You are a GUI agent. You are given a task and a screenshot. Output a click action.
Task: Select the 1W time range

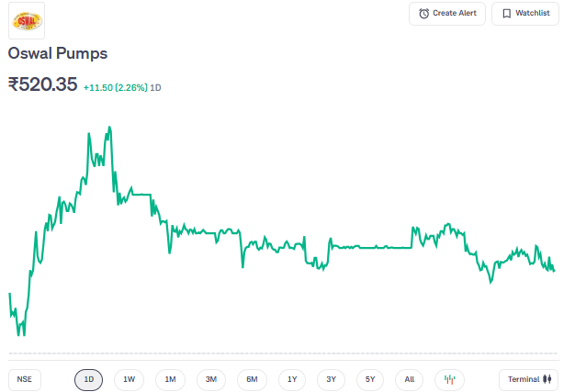130,379
